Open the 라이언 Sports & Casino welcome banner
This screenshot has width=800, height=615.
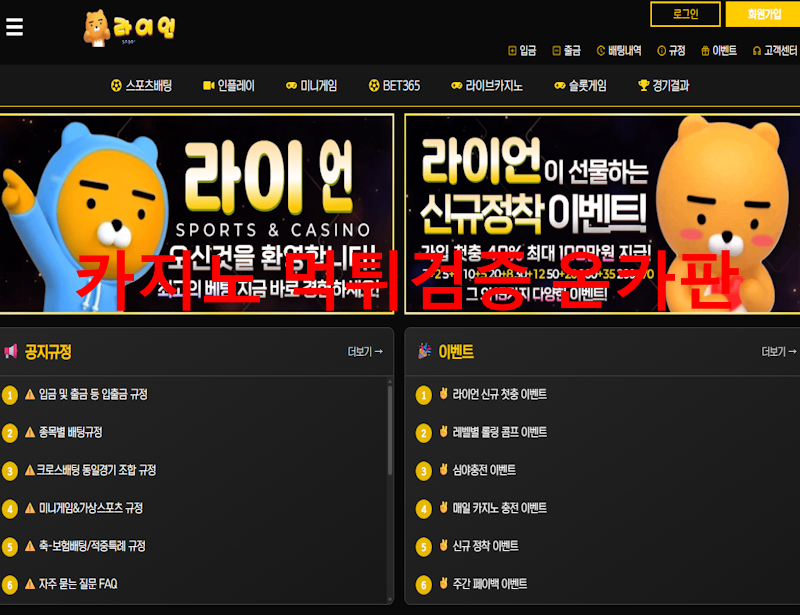(x=197, y=213)
